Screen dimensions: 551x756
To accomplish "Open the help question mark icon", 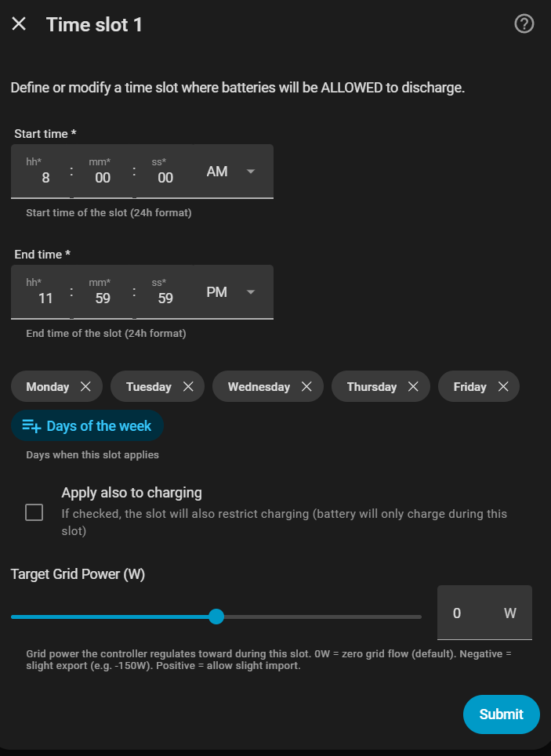I will click(x=524, y=24).
